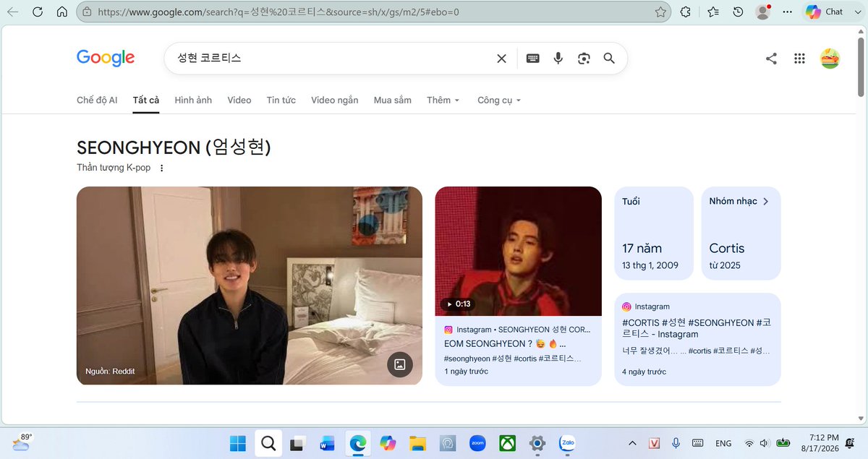Open image viewer icon on main photo

(x=399, y=365)
